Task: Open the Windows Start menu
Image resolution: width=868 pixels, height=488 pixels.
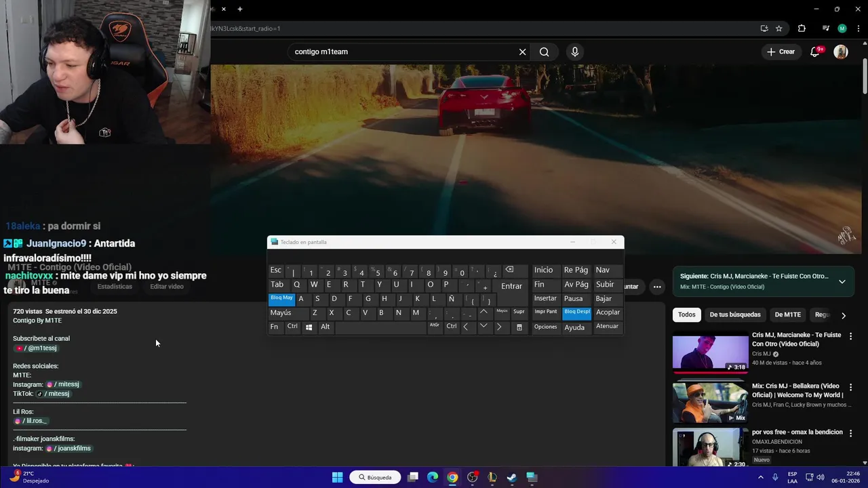Action: [337, 477]
